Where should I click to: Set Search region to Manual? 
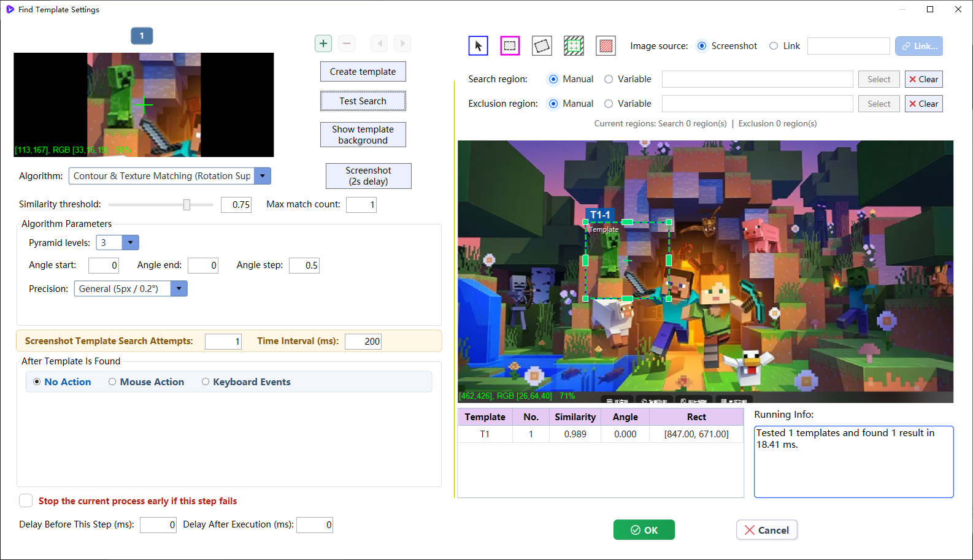pyautogui.click(x=553, y=79)
